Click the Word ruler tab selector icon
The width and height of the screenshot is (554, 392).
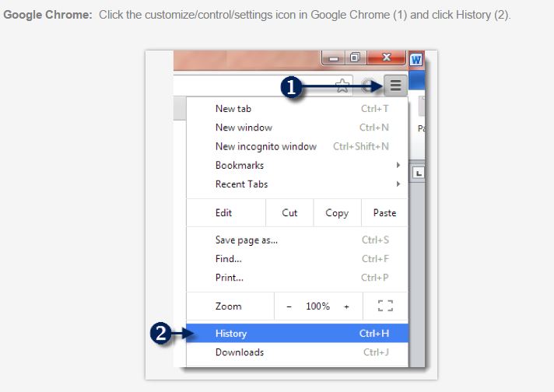(419, 173)
